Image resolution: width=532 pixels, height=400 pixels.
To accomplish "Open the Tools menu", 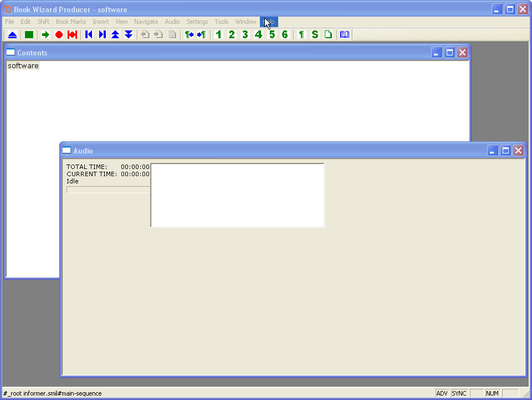I will [x=222, y=22].
